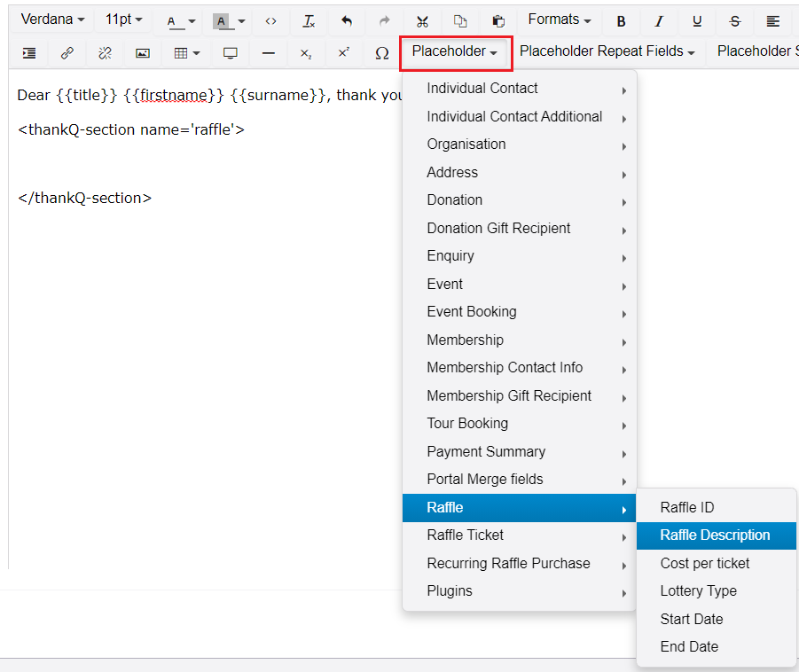Open the Donation submenu
The height and width of the screenshot is (672, 799).
(x=520, y=200)
